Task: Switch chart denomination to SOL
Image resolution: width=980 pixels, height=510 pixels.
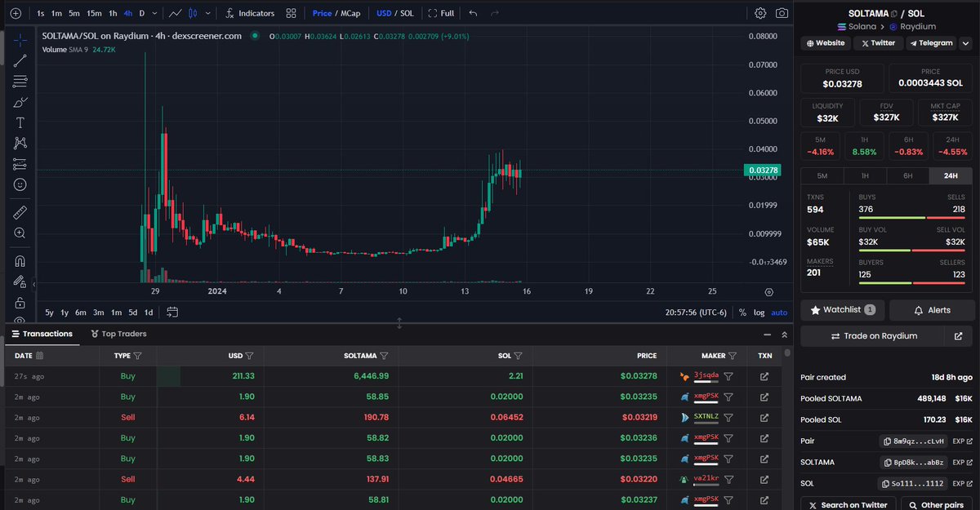Action: [x=407, y=13]
